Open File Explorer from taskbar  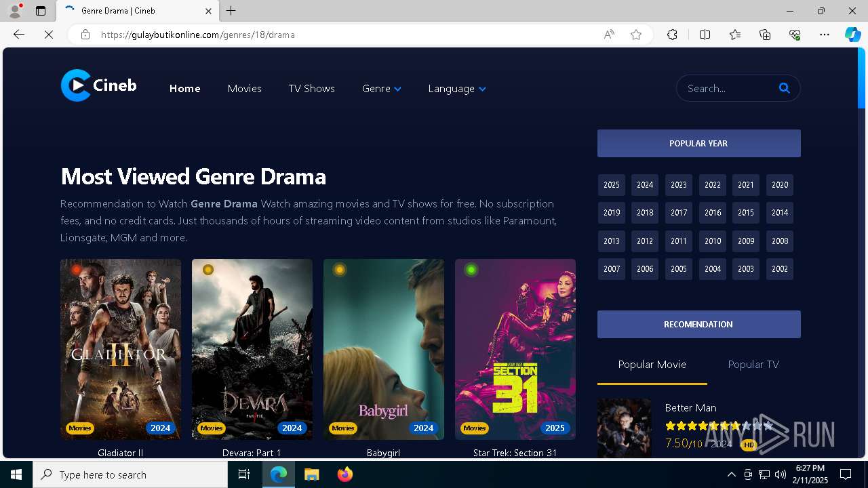click(x=311, y=474)
